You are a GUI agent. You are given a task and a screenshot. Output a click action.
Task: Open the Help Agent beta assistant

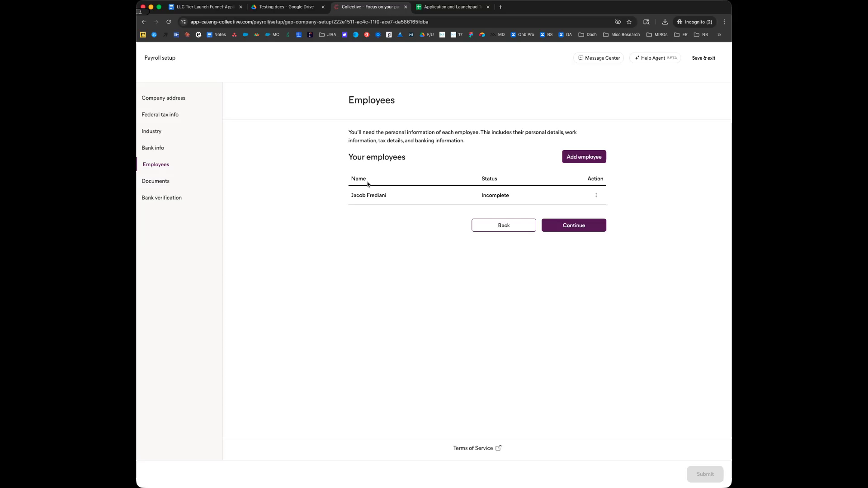(655, 58)
